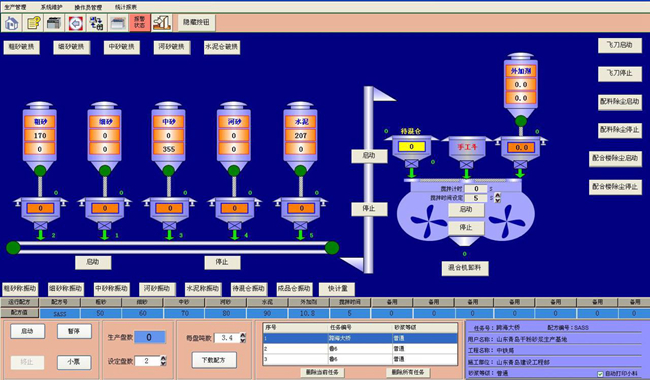Open the notes with question mark icon
Image resolution: width=650 pixels, height=380 pixels.
coord(33,23)
